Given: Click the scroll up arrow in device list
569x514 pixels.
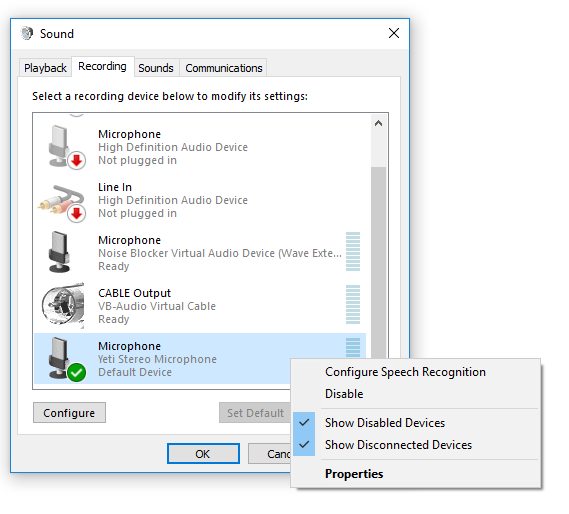Looking at the screenshot, I should pos(378,123).
